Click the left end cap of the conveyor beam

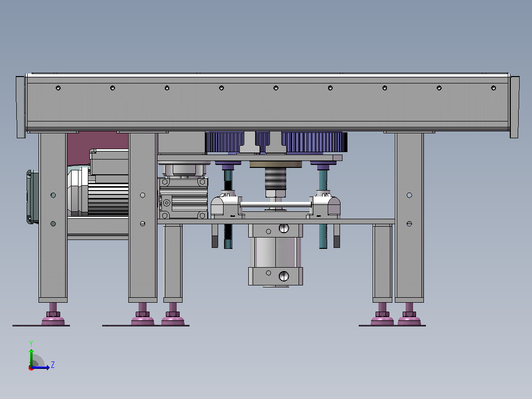coord(21,107)
